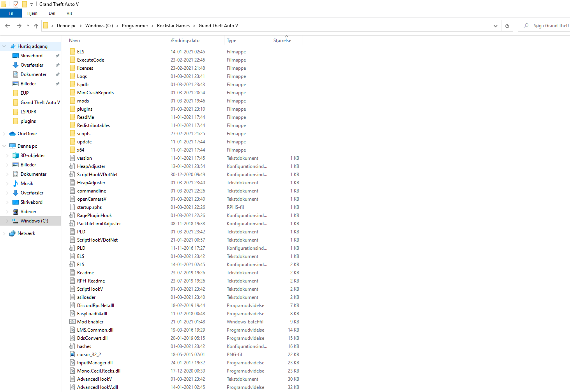
Task: Click the EUP folder icon in sidebar
Action: point(16,93)
